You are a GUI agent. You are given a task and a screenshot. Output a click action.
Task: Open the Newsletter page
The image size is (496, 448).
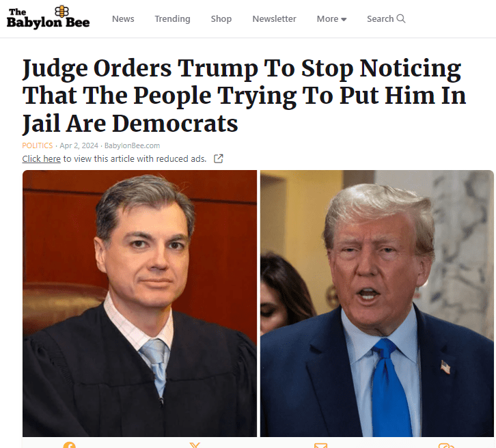pyautogui.click(x=274, y=19)
